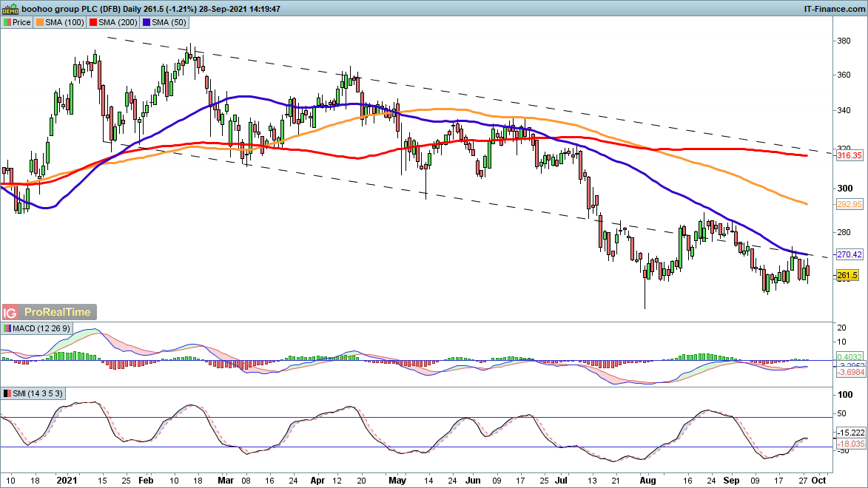This screenshot has height=488, width=868.
Task: Click the chart title 'boohoo group PLC (DFB)'
Action: point(70,9)
